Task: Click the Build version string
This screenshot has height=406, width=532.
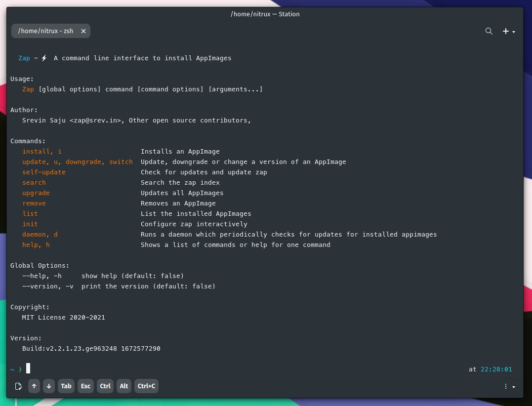Action: point(91,349)
